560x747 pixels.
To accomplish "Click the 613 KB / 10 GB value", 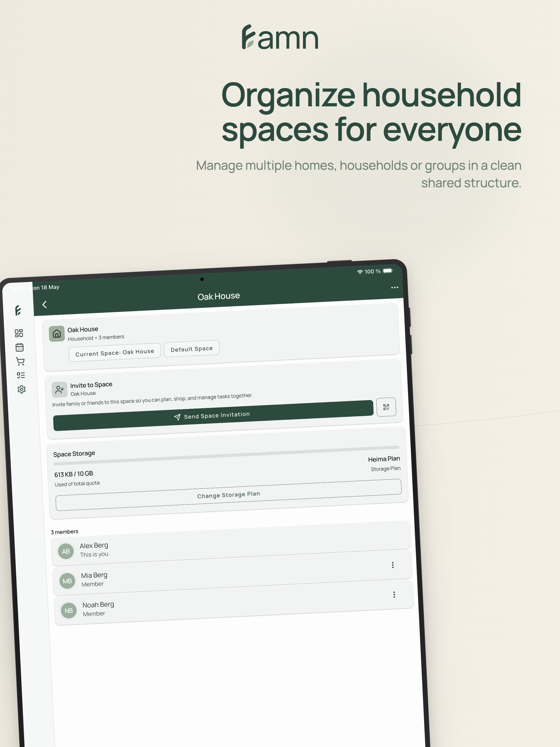I will click(74, 474).
